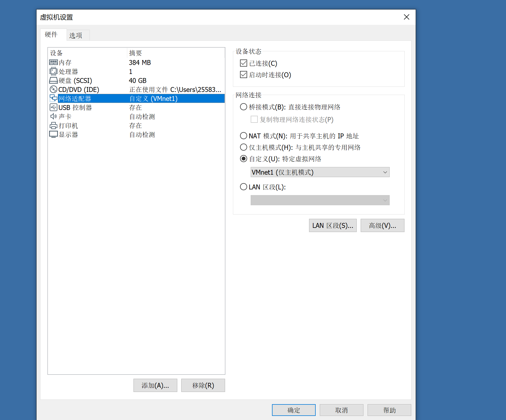Image resolution: width=506 pixels, height=420 pixels.
Task: Select the 打印机 row label
Action: pyautogui.click(x=68, y=126)
